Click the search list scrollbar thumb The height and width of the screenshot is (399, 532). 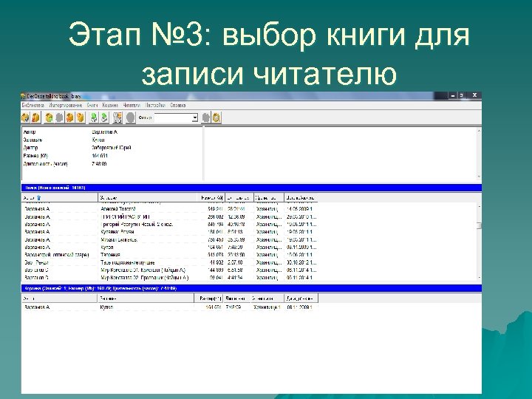click(479, 225)
